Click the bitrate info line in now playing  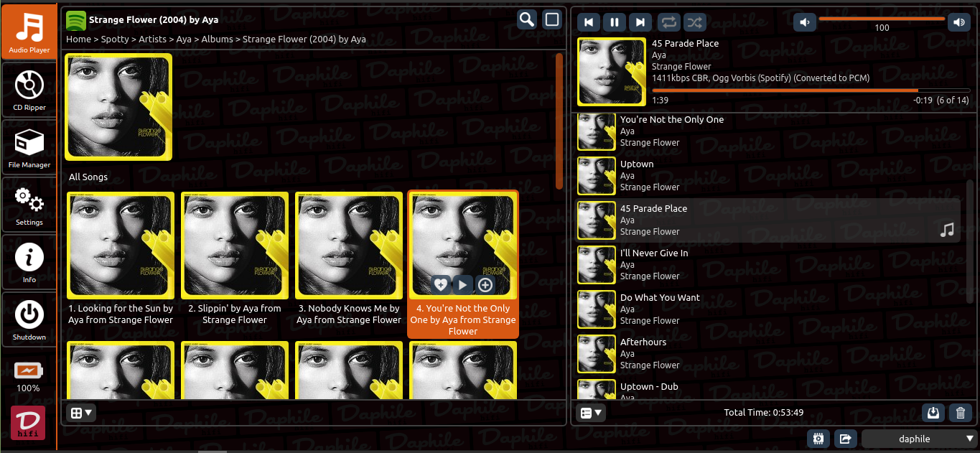click(x=760, y=78)
